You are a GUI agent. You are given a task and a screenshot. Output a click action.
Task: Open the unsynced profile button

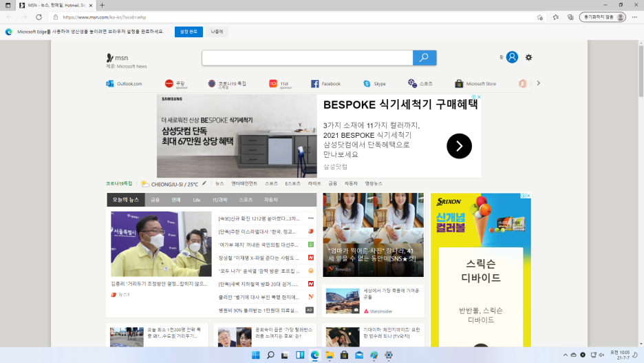coord(603,17)
